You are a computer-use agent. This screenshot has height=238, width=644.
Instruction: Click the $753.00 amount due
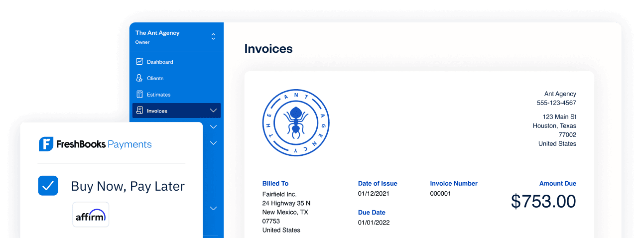click(543, 201)
